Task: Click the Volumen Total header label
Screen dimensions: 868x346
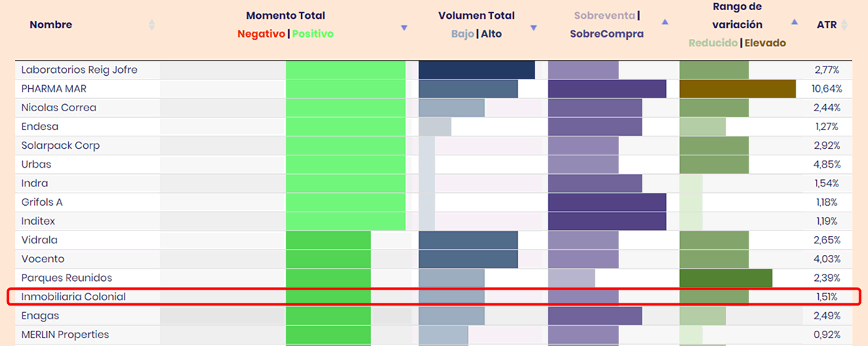Action: click(x=476, y=16)
